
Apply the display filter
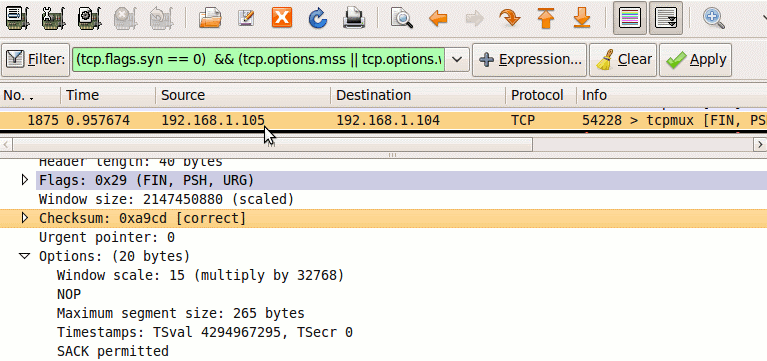(x=696, y=60)
